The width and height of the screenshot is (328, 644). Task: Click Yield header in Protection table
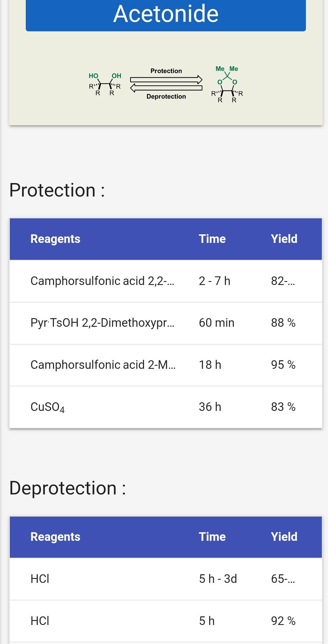[x=284, y=239]
